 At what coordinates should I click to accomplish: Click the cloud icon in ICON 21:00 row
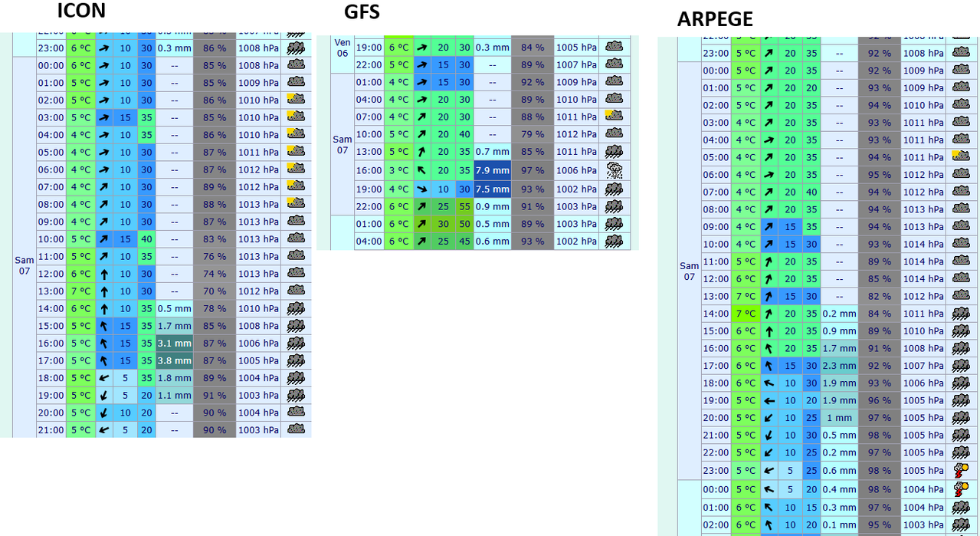(x=296, y=429)
